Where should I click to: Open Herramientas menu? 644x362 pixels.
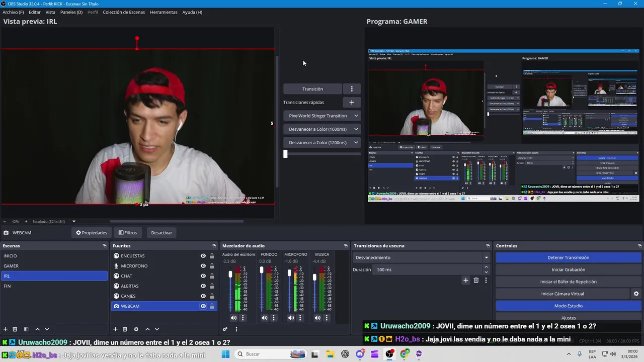point(164,12)
